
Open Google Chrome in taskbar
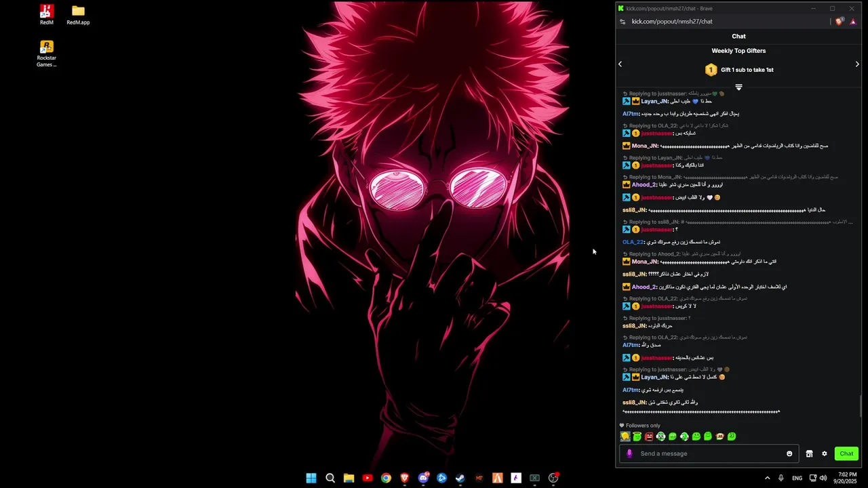pyautogui.click(x=386, y=478)
